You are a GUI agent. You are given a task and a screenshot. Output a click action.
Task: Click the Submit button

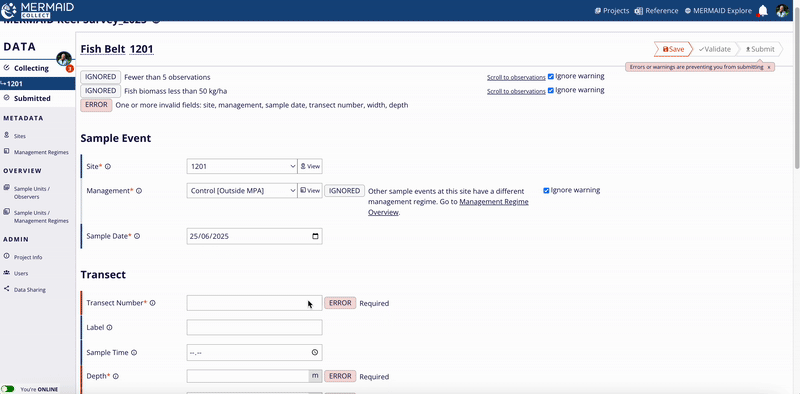[x=760, y=49]
